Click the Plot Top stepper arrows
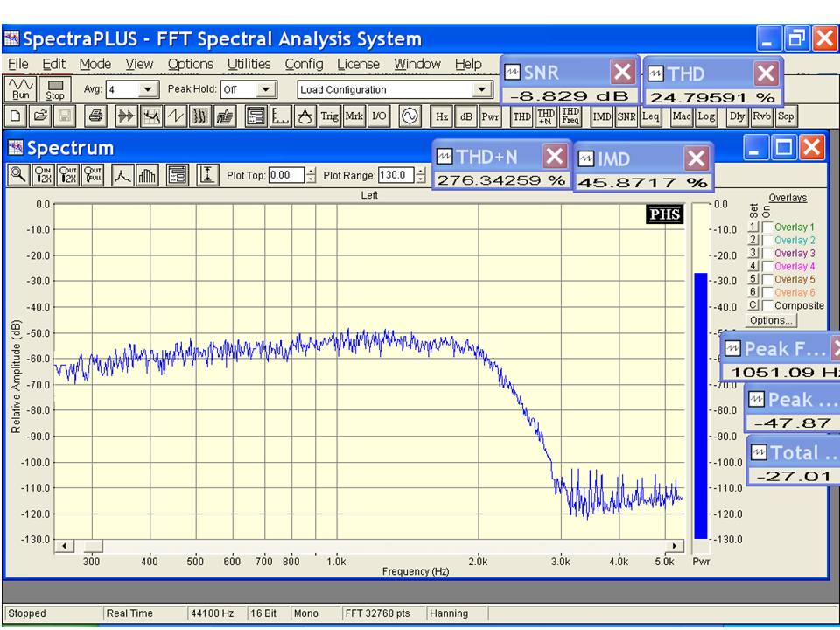 point(311,175)
